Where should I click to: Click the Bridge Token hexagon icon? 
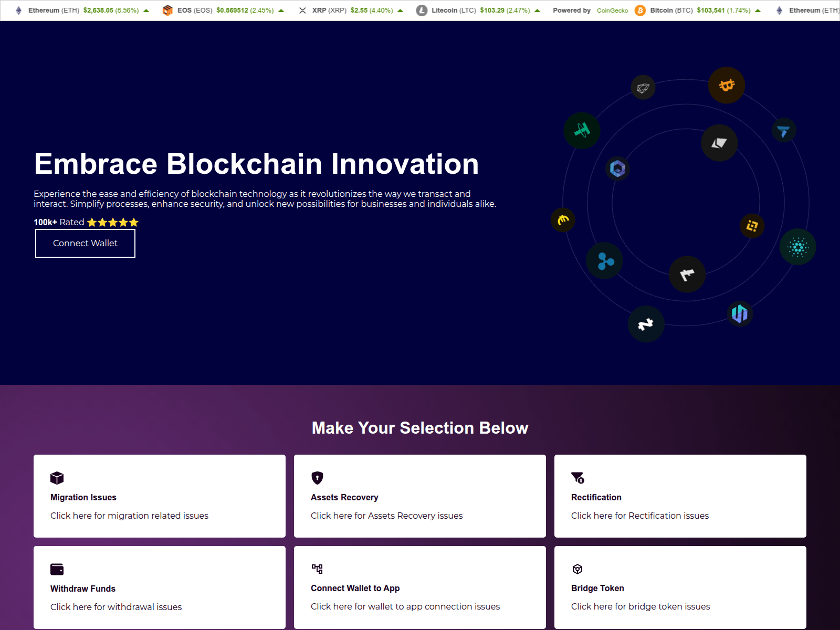coord(577,569)
